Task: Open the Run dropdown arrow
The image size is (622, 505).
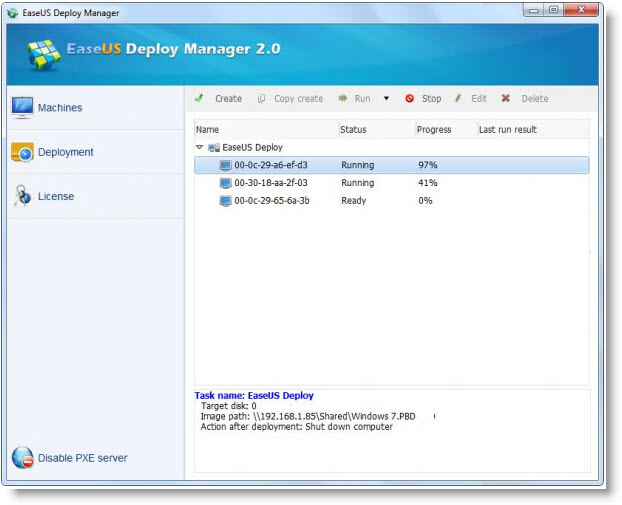Action: coord(386,98)
